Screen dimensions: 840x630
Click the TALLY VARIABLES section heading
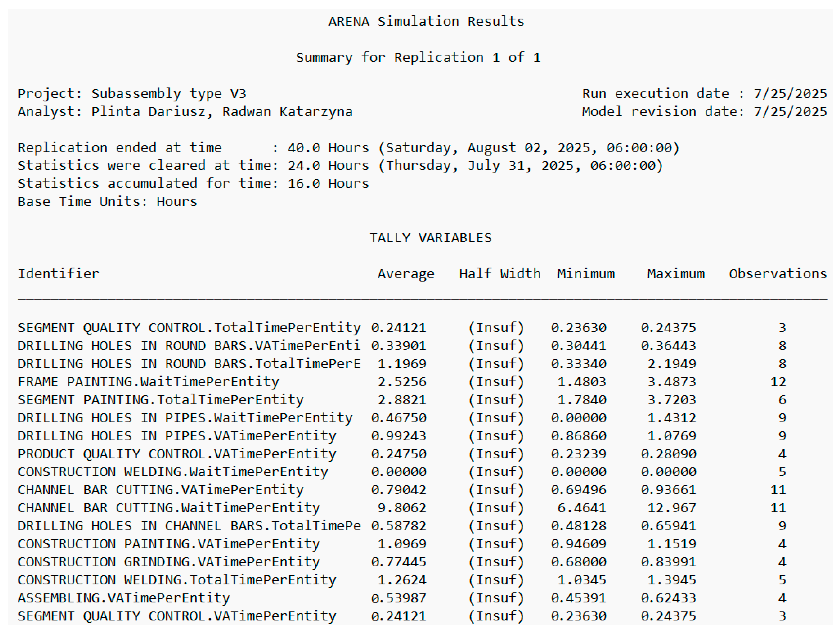(x=431, y=238)
